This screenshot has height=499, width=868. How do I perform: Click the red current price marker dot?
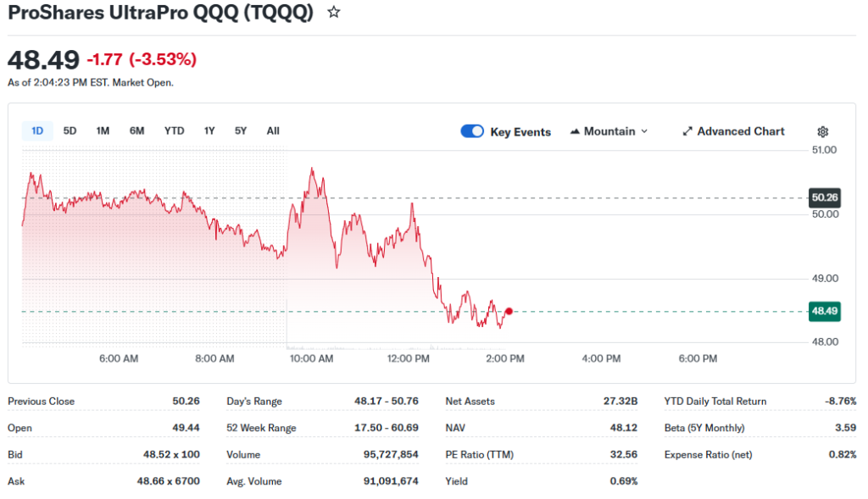pos(509,311)
